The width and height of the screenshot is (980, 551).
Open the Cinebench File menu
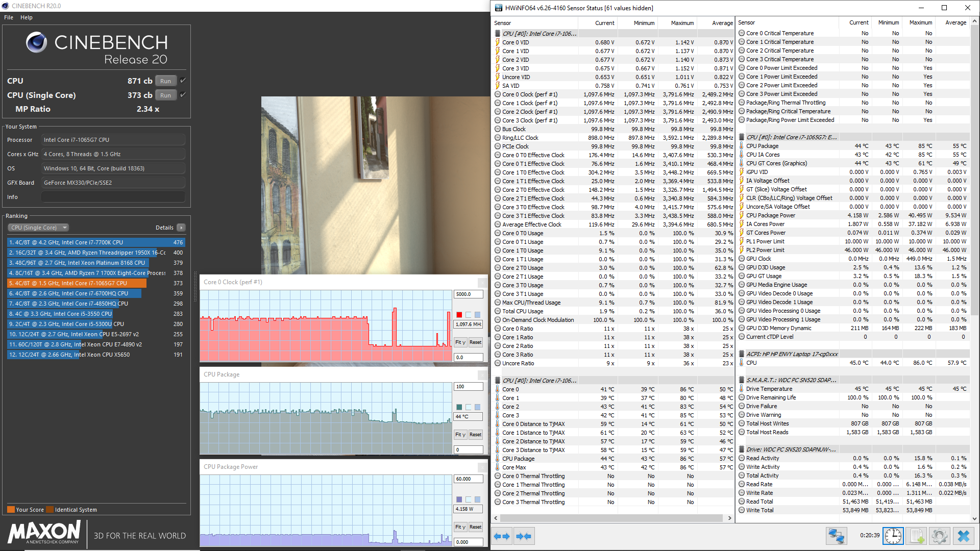[x=9, y=17]
